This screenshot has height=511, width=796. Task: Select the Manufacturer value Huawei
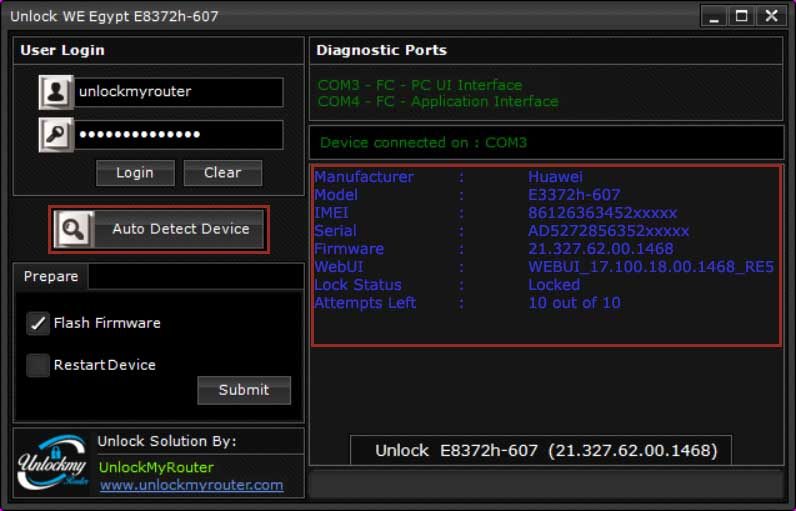(555, 177)
